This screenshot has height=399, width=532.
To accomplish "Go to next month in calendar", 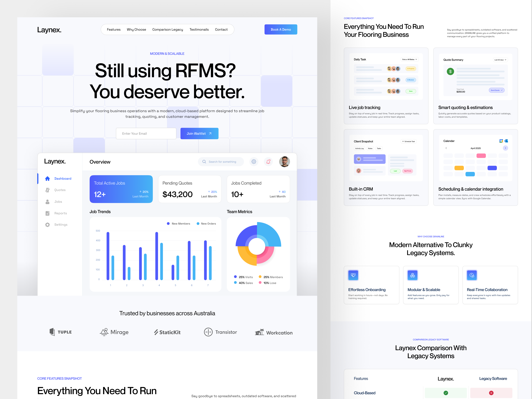I will 505,148.
